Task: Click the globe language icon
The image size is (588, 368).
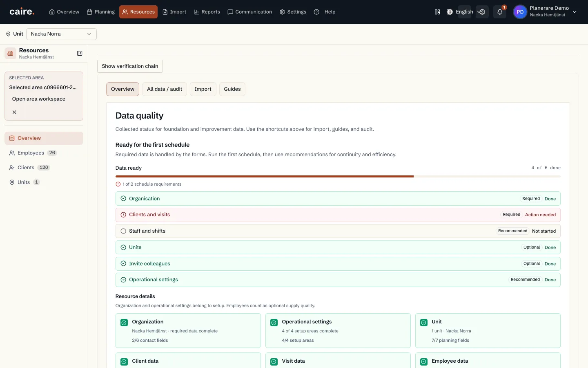Action: tap(450, 12)
